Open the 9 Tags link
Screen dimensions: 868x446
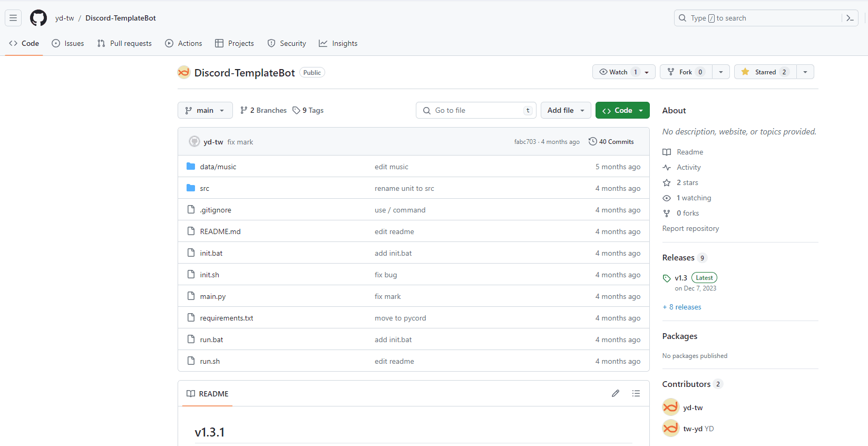[308, 110]
